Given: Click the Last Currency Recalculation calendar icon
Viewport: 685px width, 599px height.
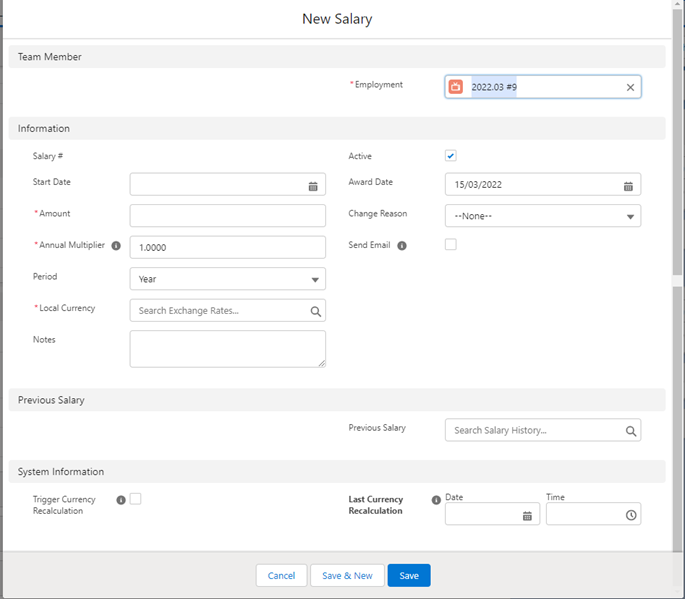Looking at the screenshot, I should (527, 515).
